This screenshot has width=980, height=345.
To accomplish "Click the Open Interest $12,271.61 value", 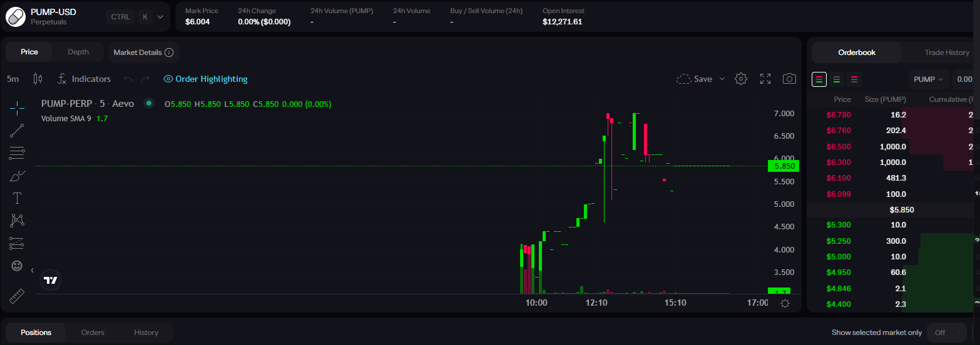I will tap(563, 22).
